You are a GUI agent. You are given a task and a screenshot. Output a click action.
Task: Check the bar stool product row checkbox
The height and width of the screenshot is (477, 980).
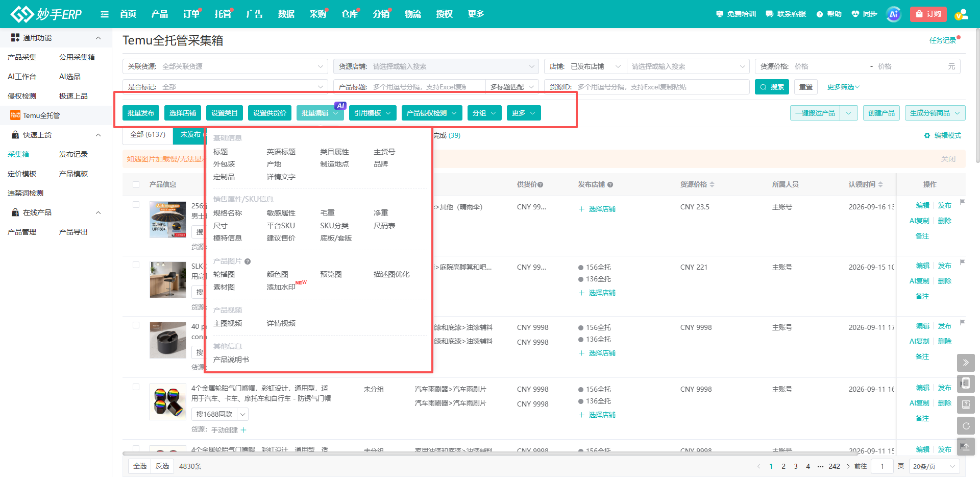click(x=136, y=265)
